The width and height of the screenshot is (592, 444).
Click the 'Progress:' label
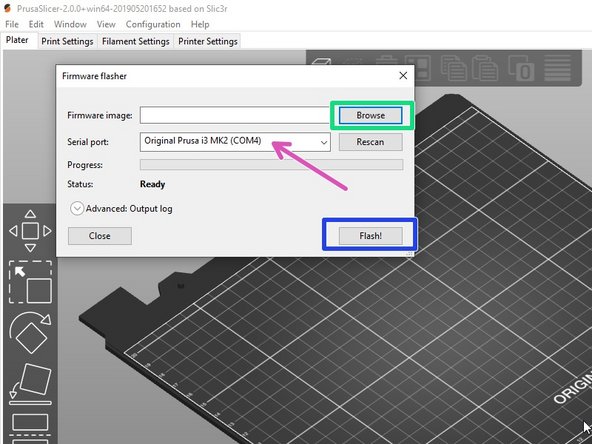coord(85,165)
